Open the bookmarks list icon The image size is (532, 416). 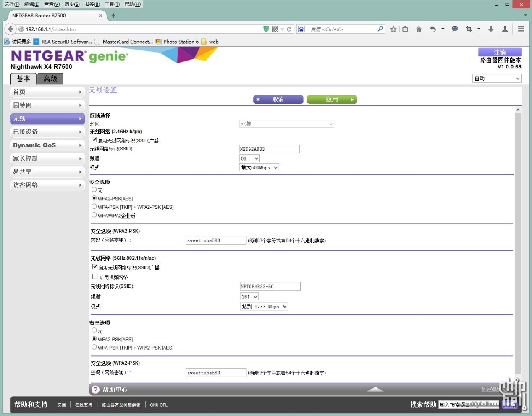click(405, 29)
